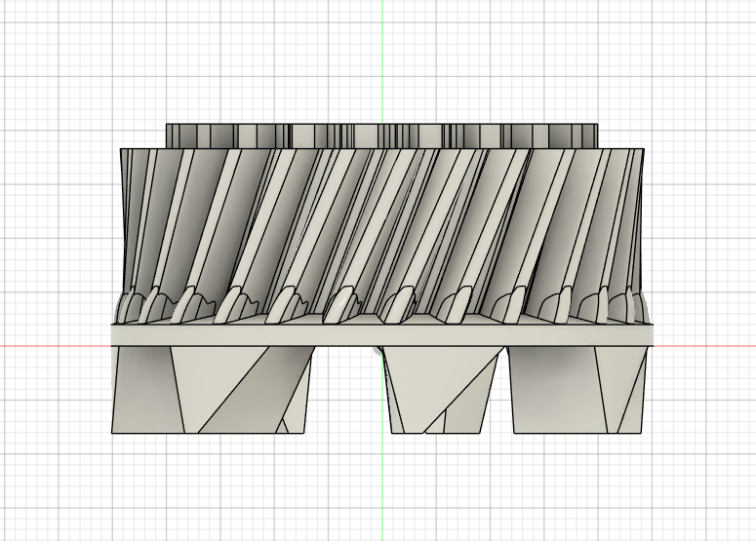Select the narrow top rim of the gear
This screenshot has height=541, width=756.
381,135
